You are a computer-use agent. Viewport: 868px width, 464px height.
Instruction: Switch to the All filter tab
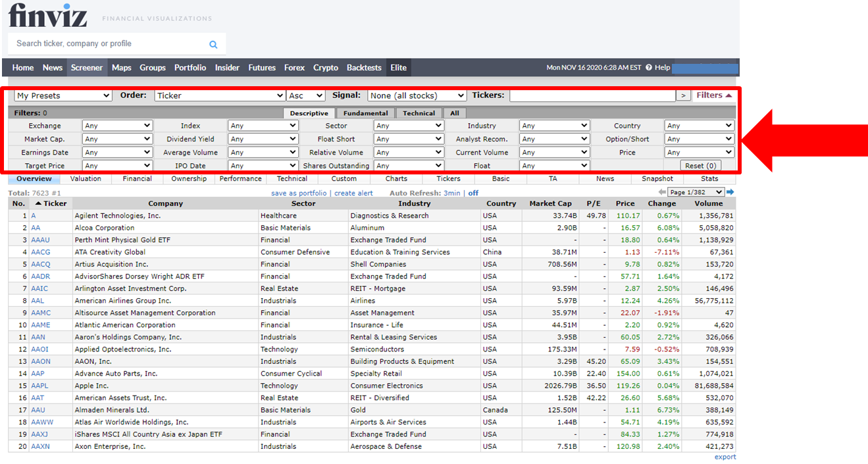tap(454, 113)
